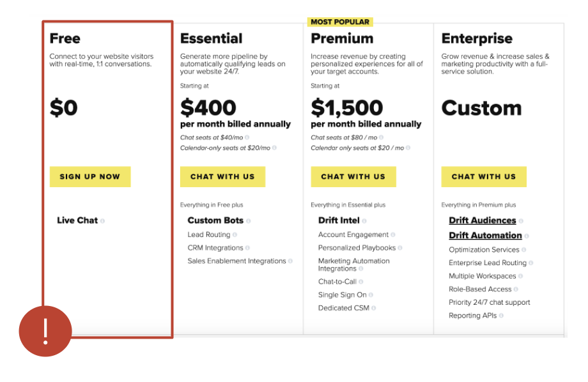
Task: Open info tooltip next to Custom Bots
Action: 248,221
